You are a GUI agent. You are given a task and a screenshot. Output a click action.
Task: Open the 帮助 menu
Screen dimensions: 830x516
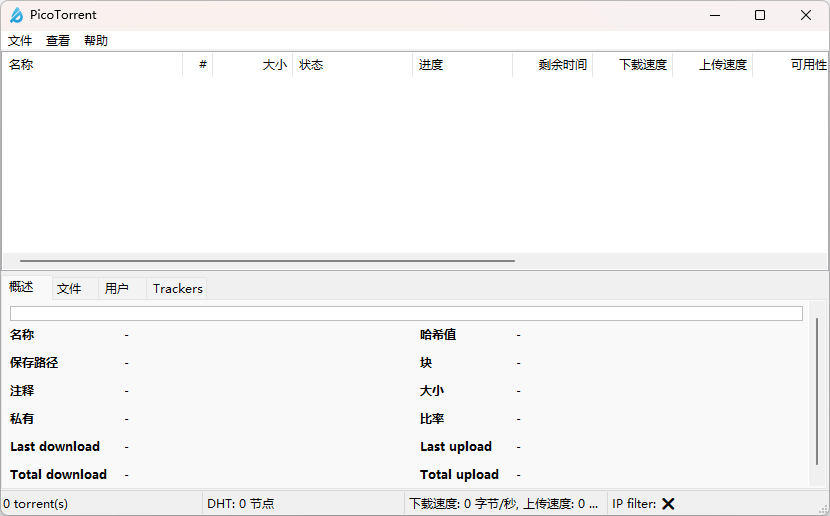[96, 41]
